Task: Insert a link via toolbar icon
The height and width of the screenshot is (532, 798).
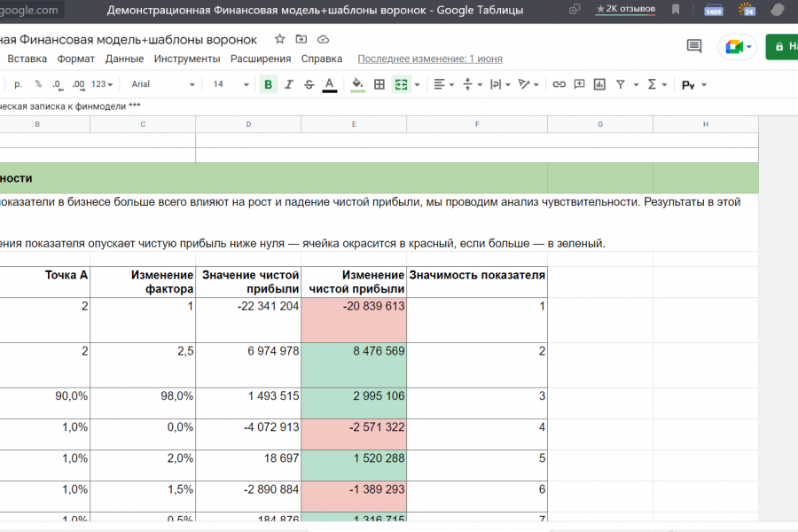Action: (x=559, y=84)
